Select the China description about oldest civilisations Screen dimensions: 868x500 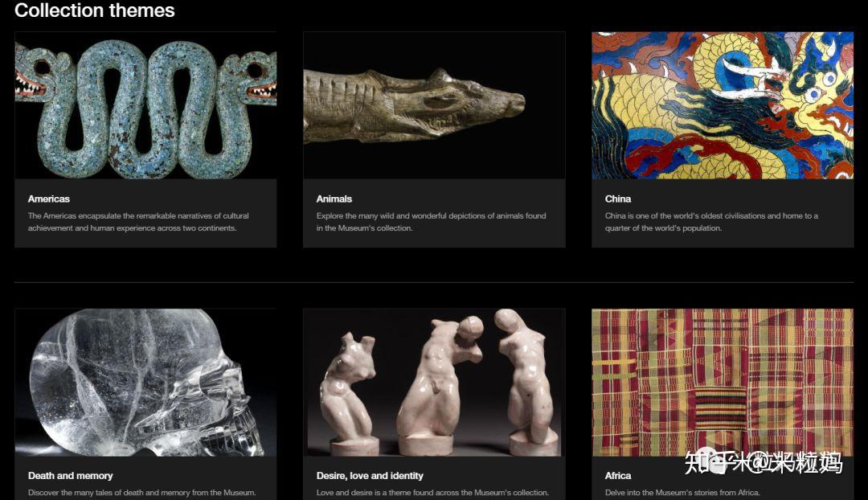[711, 222]
